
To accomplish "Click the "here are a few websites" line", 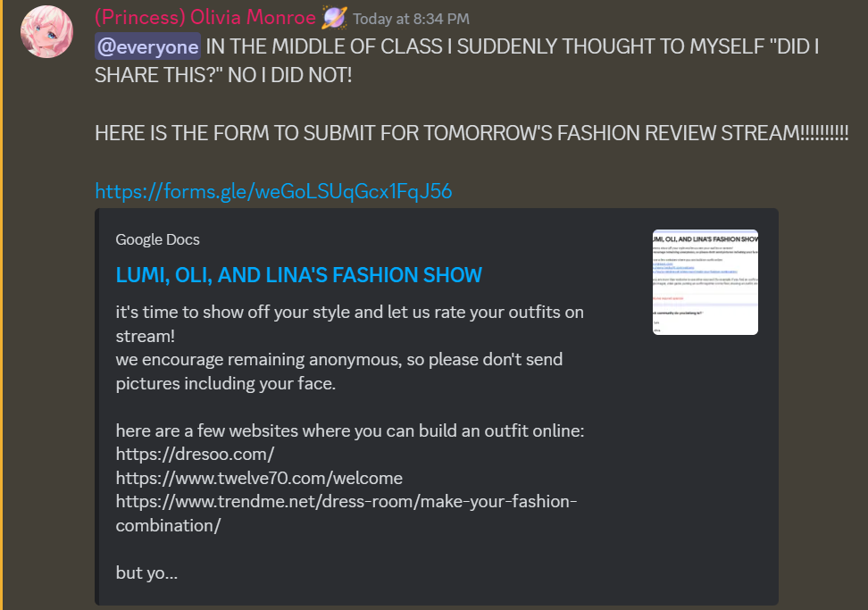I will pos(350,430).
